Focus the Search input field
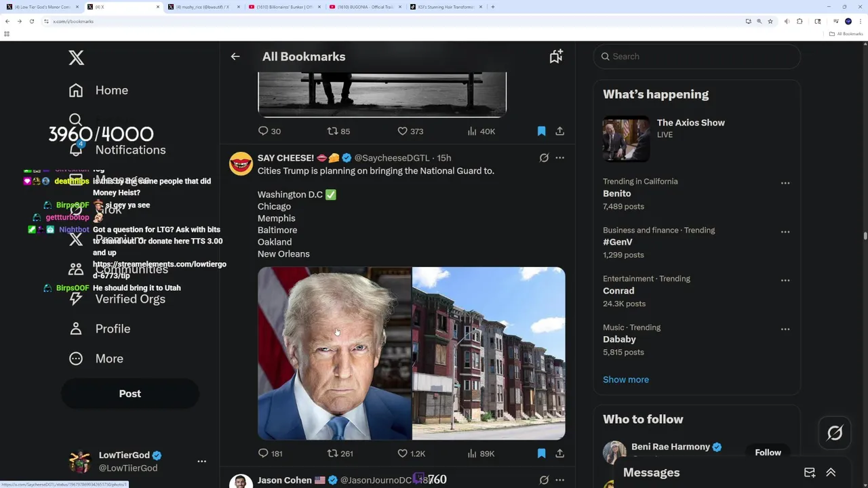Screen dimensions: 868x488 pos(697,56)
